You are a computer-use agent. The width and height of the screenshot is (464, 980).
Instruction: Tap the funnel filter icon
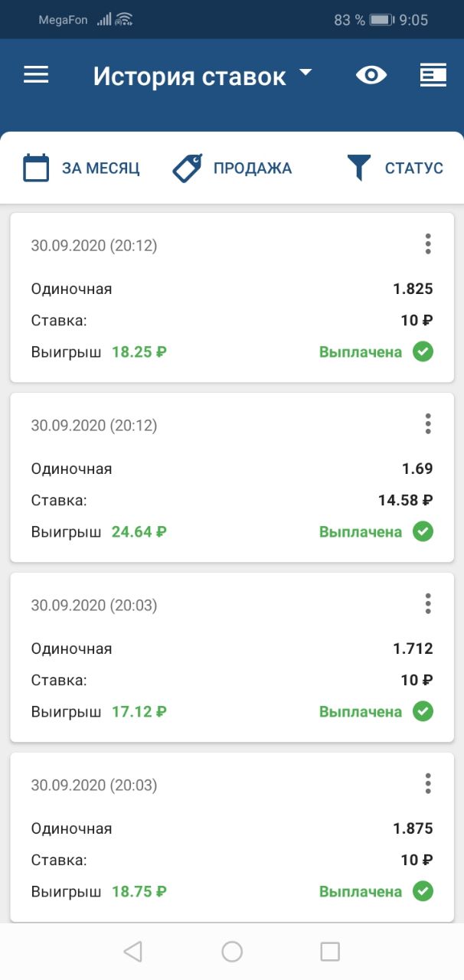point(359,168)
